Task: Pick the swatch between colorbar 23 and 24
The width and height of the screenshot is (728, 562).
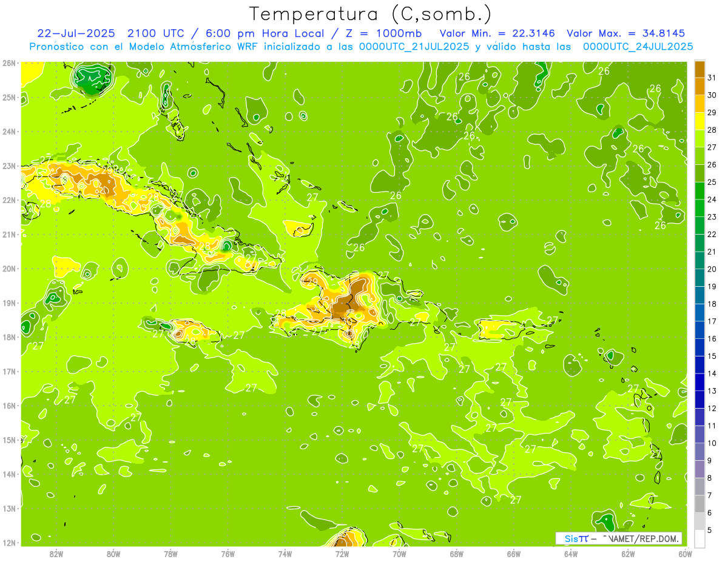Action: click(699, 208)
